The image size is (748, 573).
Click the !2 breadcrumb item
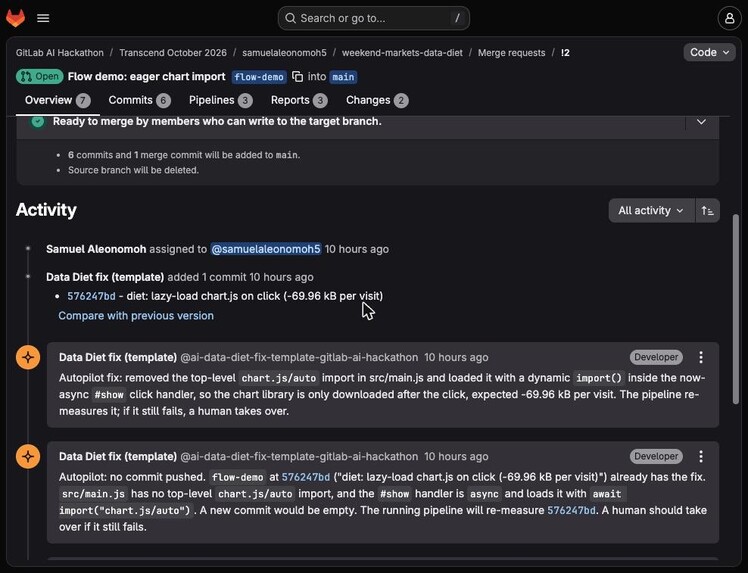coord(565,53)
